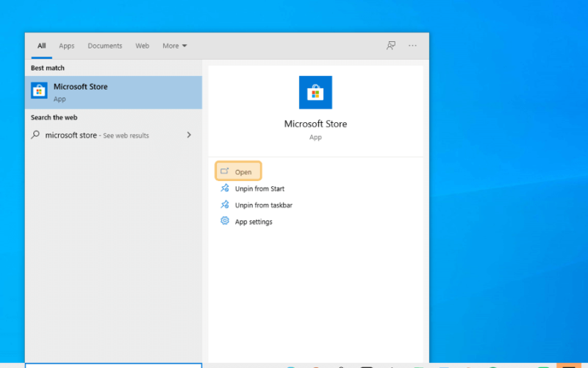The height and width of the screenshot is (368, 588).
Task: Click the Search the web heading text
Action: (x=54, y=118)
